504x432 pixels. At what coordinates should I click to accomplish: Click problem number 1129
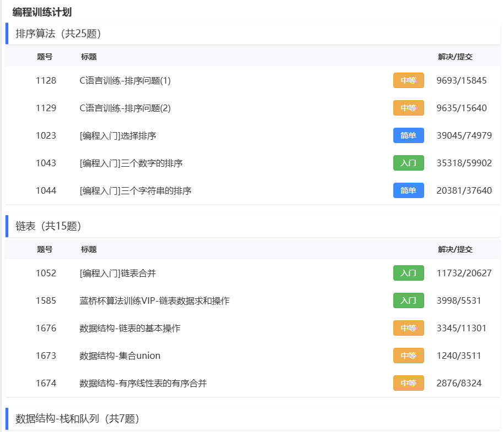(46, 108)
